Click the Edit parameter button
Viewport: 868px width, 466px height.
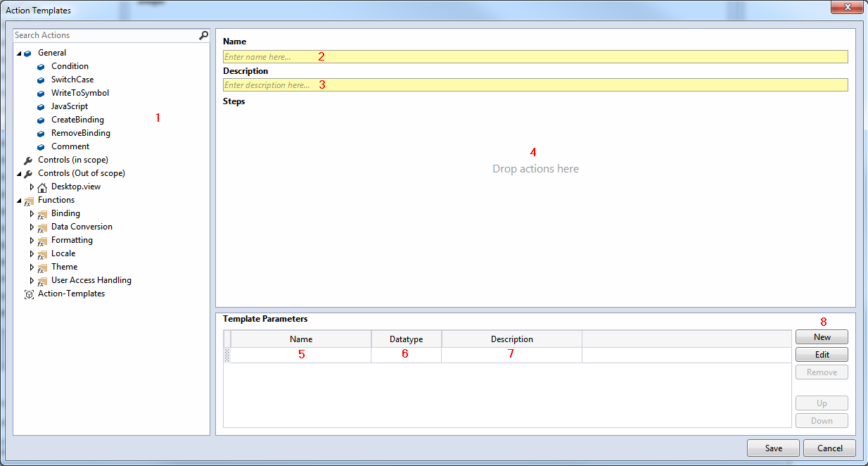(x=822, y=355)
